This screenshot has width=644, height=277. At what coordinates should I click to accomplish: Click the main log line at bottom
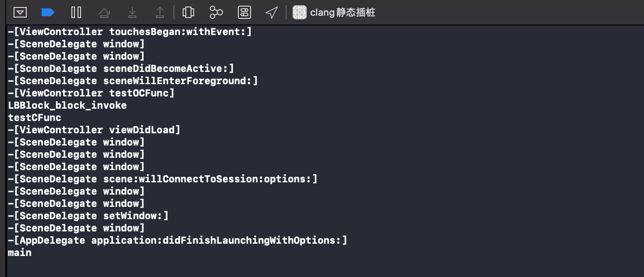click(x=20, y=252)
